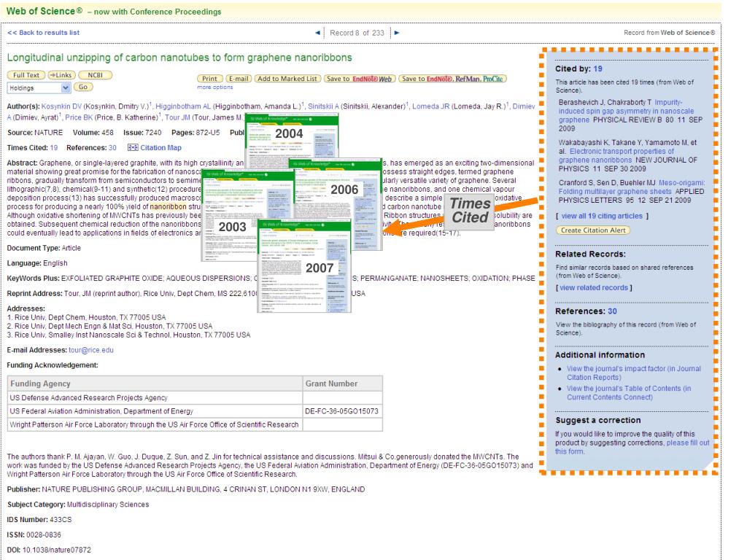The image size is (747, 560).
Task: Email tour@rice.edu address link
Action: pyautogui.click(x=91, y=350)
